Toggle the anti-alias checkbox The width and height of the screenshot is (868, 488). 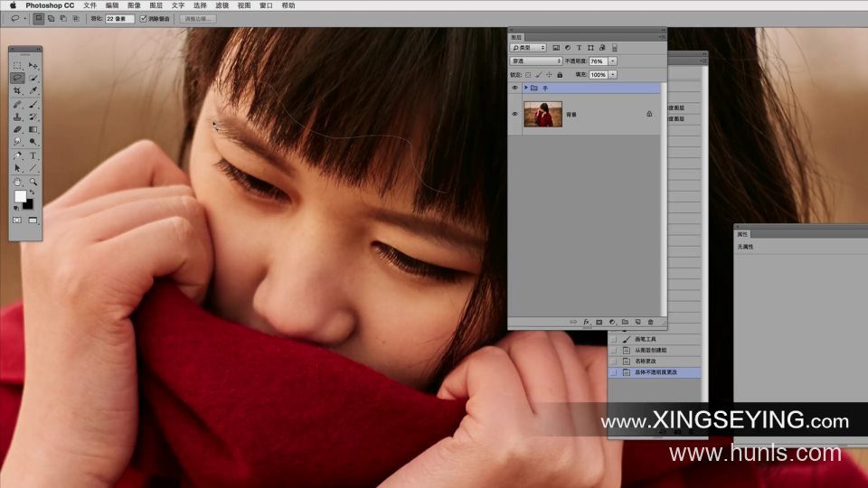point(144,19)
